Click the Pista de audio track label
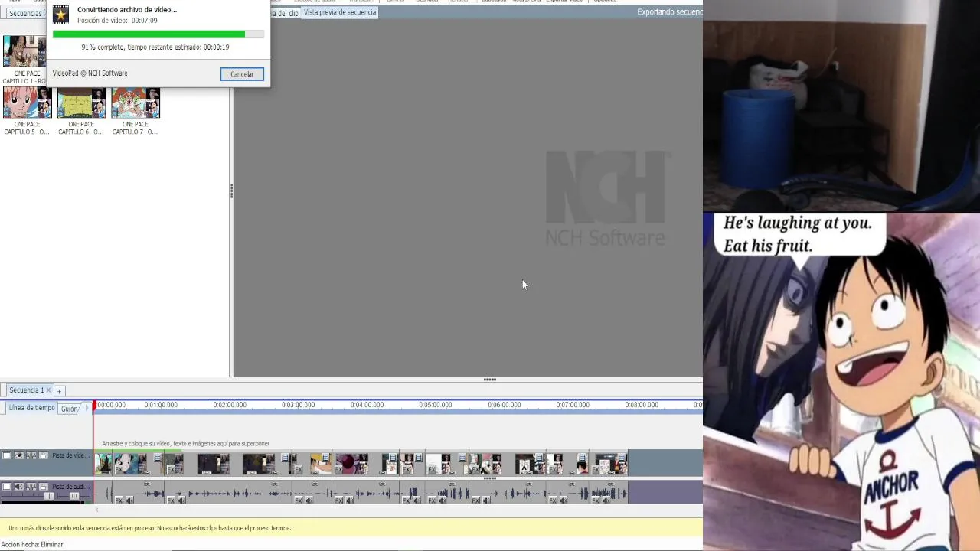The width and height of the screenshot is (980, 551). point(71,487)
